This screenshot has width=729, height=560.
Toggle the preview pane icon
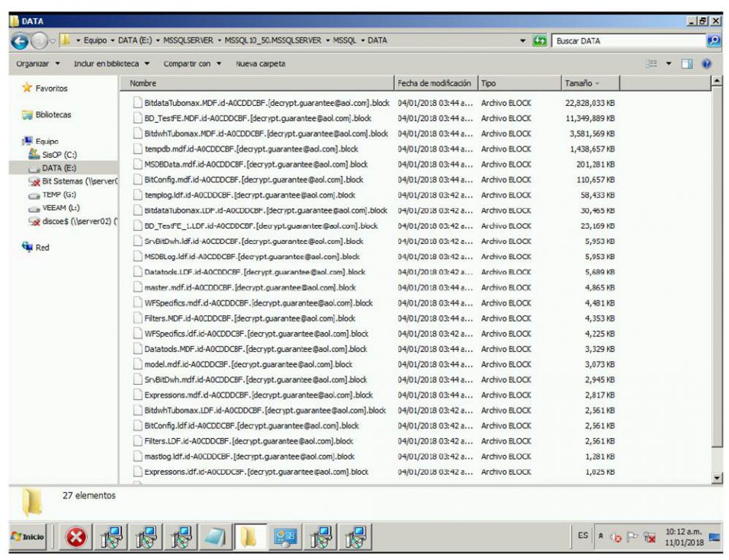tap(687, 64)
